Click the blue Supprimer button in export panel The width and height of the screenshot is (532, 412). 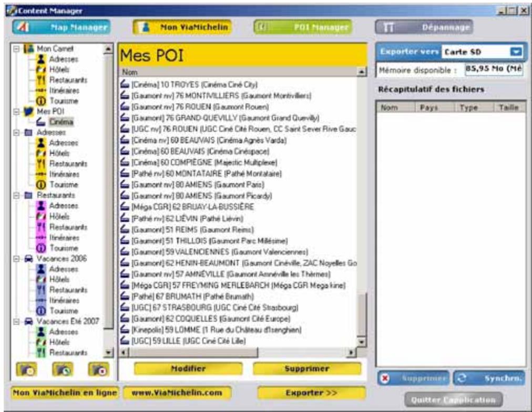pos(413,378)
